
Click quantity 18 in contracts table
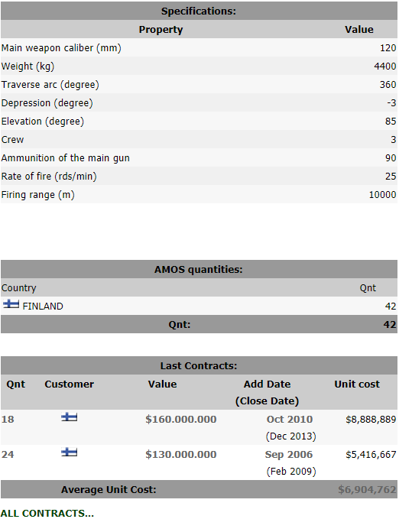[x=8, y=420]
